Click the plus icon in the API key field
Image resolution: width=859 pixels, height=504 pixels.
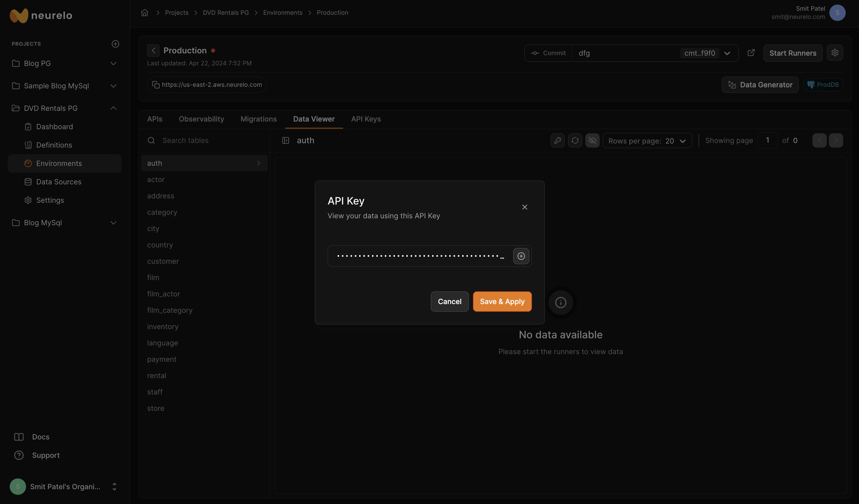[x=521, y=256]
